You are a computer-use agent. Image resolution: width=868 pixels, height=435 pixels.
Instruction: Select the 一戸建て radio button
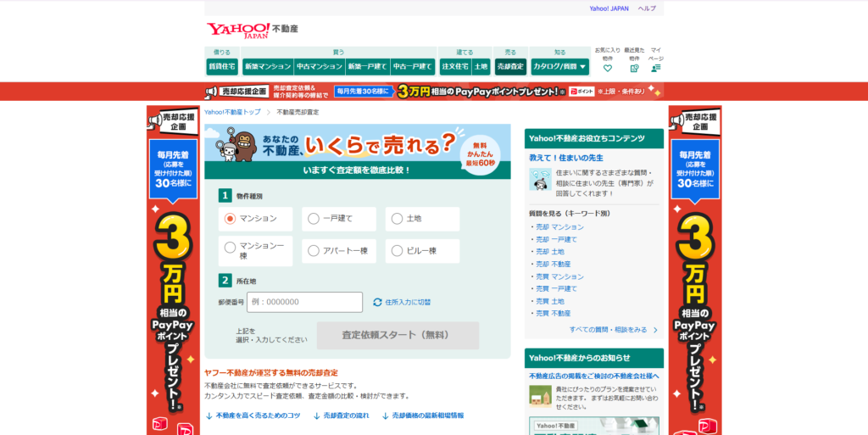click(314, 219)
